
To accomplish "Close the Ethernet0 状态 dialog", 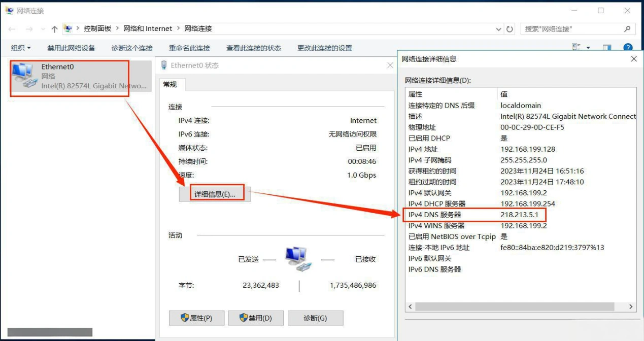I will [390, 65].
